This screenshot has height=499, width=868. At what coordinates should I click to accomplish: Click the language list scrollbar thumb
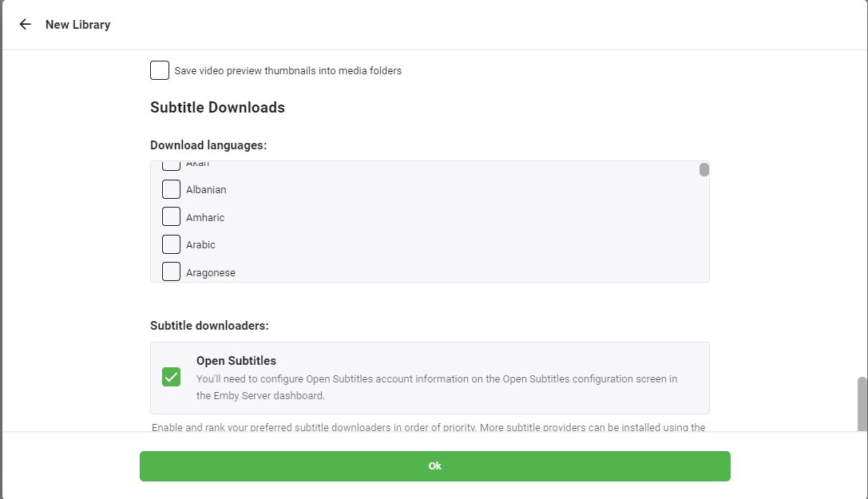pos(704,169)
